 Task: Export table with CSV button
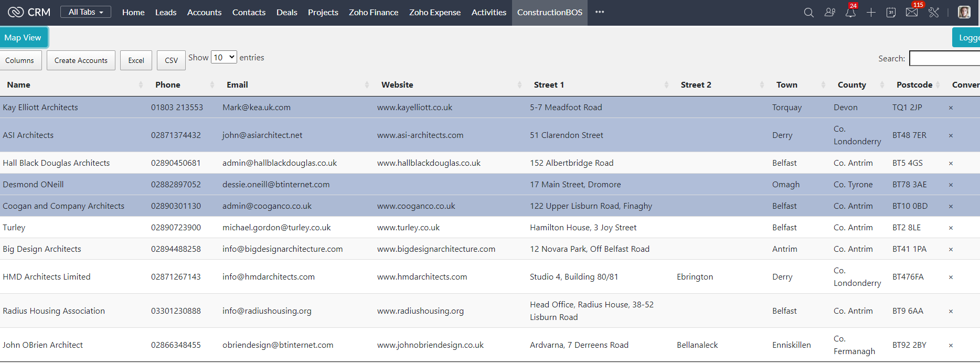point(171,60)
